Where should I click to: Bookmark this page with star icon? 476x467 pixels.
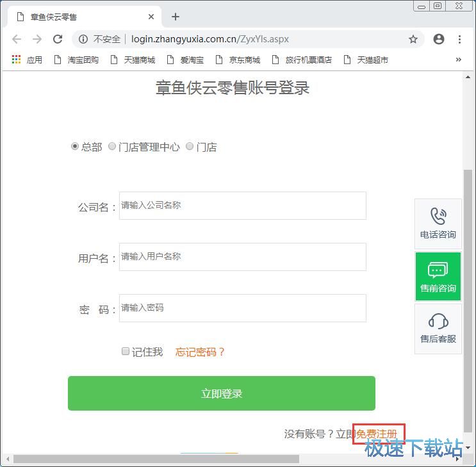(413, 39)
